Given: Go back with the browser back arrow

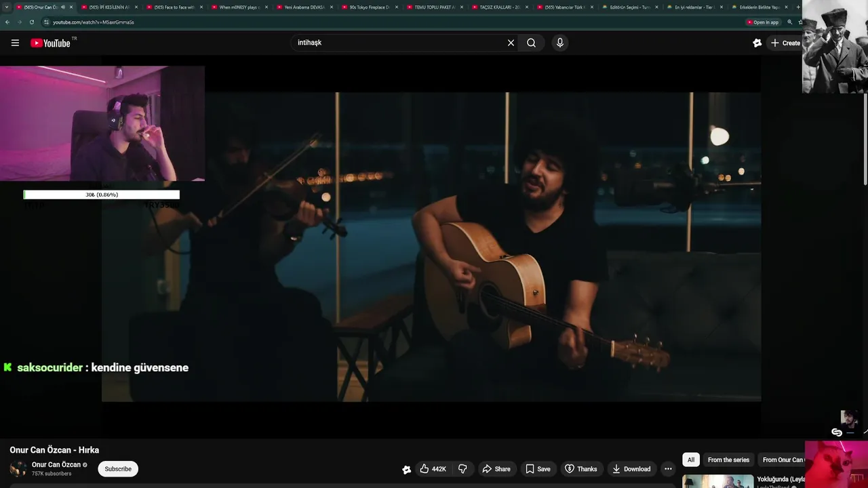Looking at the screenshot, I should [7, 22].
